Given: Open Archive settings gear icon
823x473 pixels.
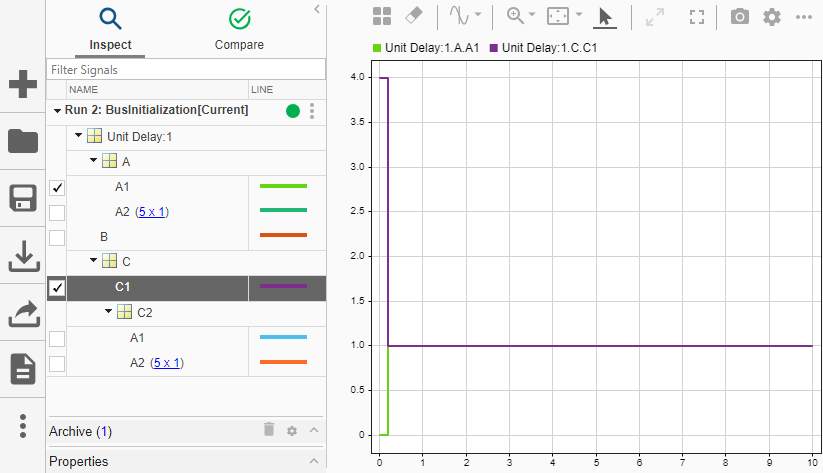Looking at the screenshot, I should [292, 431].
